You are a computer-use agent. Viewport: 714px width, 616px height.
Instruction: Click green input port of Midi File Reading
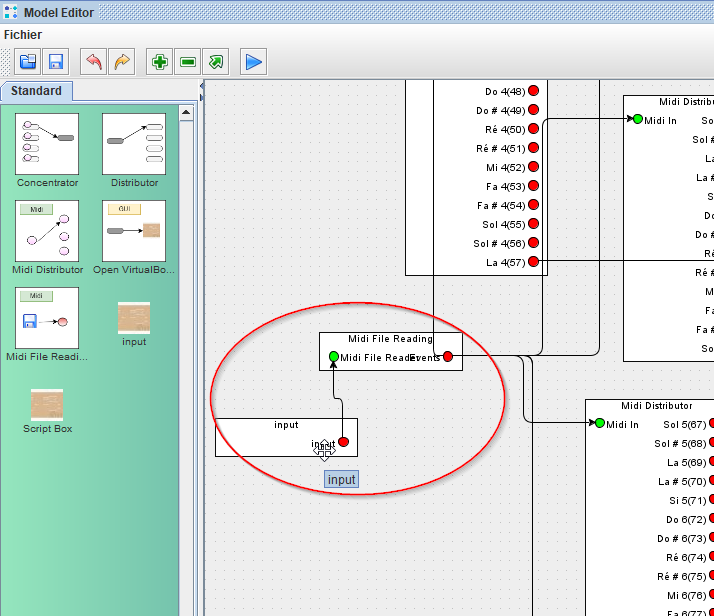(334, 357)
